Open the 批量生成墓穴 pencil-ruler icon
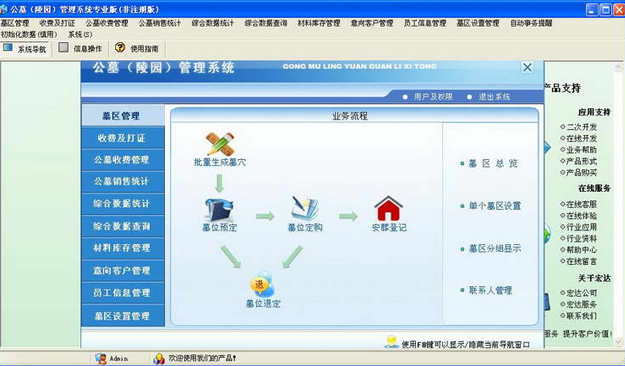Viewport: 625px width, 366px height. (220, 144)
